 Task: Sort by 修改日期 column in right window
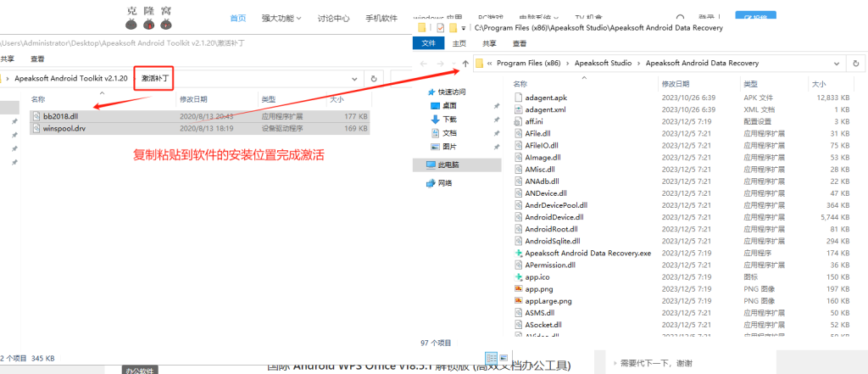pos(676,84)
